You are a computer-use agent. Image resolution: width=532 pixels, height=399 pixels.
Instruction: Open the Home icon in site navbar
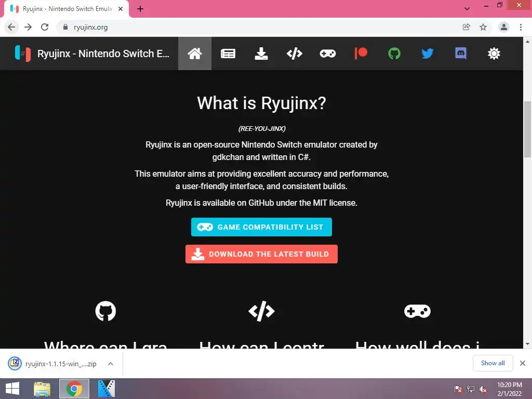(195, 54)
